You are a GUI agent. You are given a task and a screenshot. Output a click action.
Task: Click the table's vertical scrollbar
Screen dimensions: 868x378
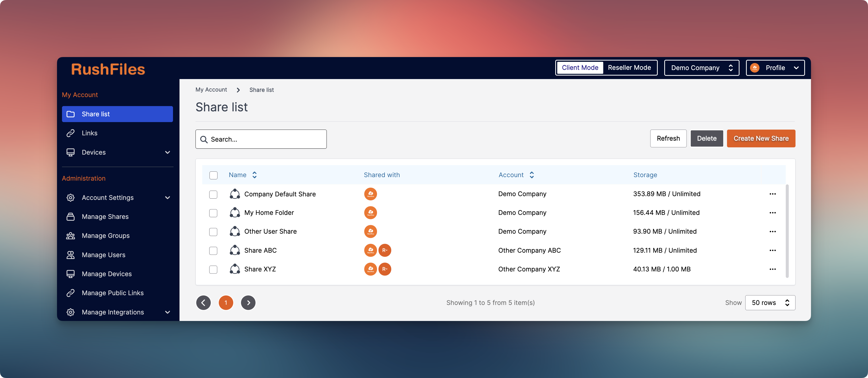[787, 231]
